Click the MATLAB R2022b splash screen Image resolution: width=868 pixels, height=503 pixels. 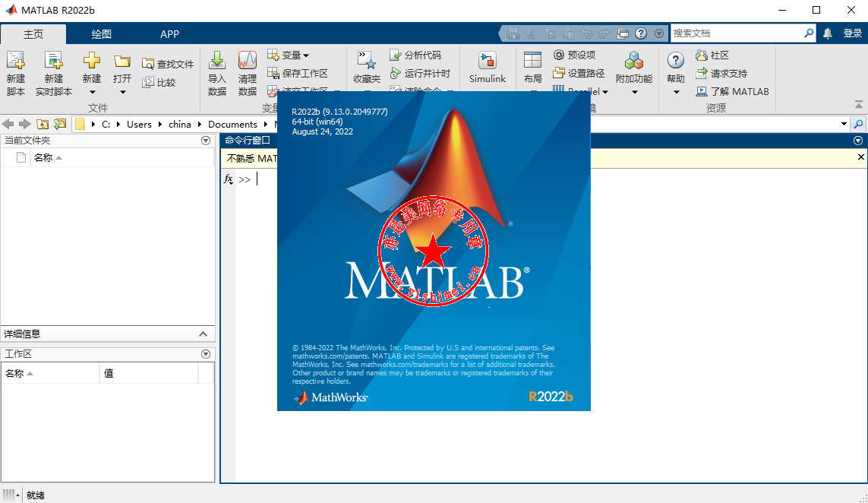pyautogui.click(x=434, y=251)
